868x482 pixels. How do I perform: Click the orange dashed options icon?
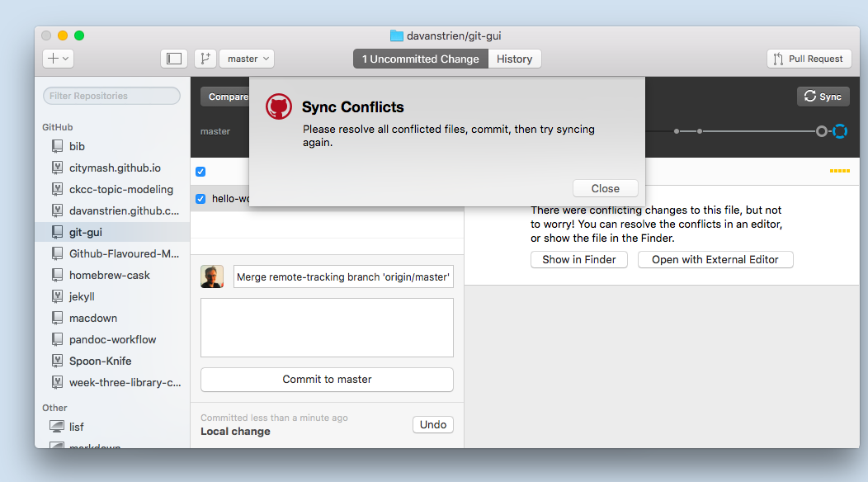(839, 171)
